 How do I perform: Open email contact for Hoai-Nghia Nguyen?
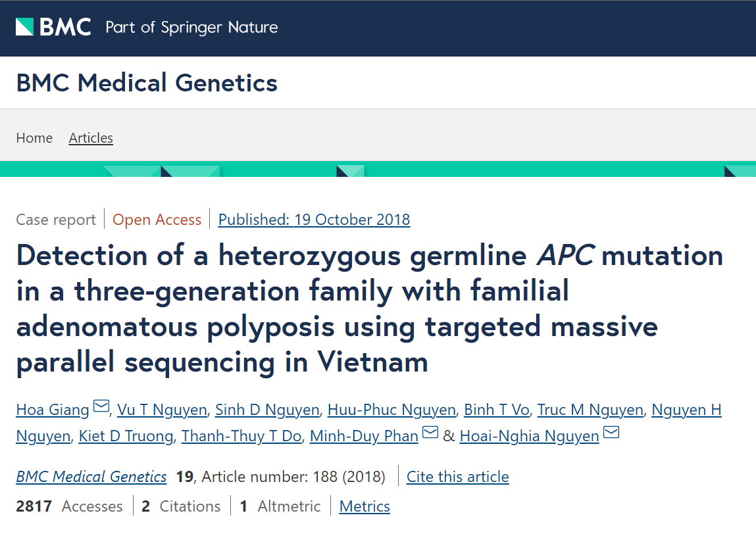coord(611,431)
